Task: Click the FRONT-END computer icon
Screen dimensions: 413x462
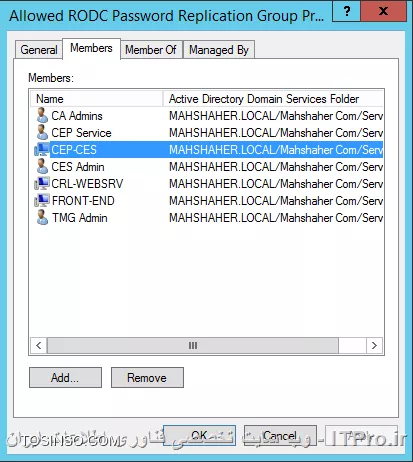Action: coord(42,200)
